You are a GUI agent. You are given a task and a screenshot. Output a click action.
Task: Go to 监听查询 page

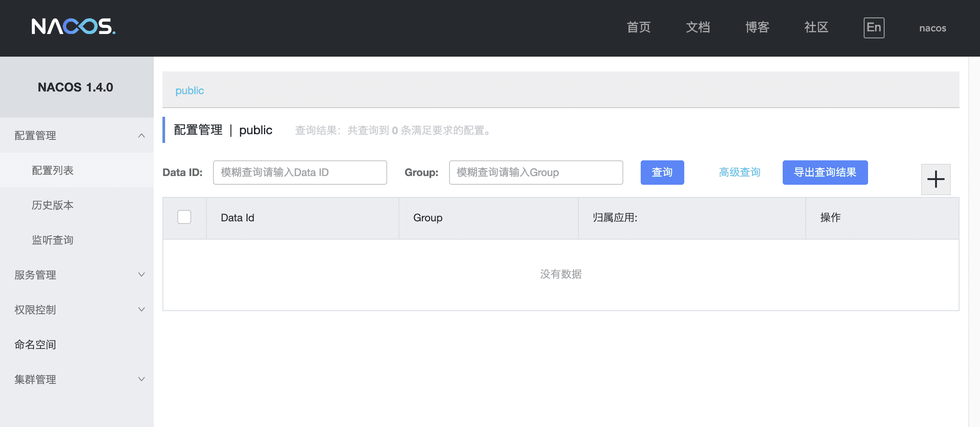[53, 240]
